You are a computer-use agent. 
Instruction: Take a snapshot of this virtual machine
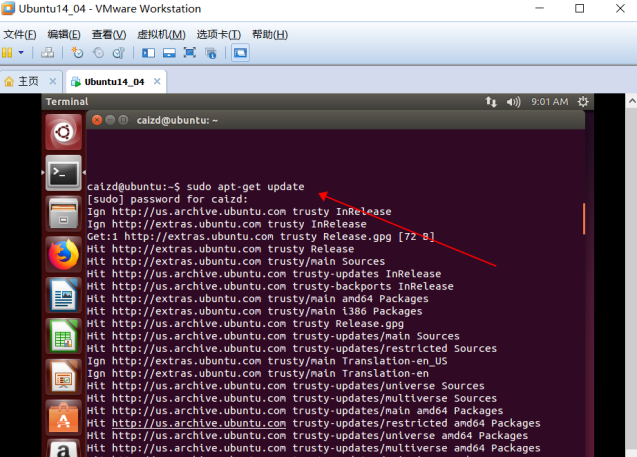77,52
